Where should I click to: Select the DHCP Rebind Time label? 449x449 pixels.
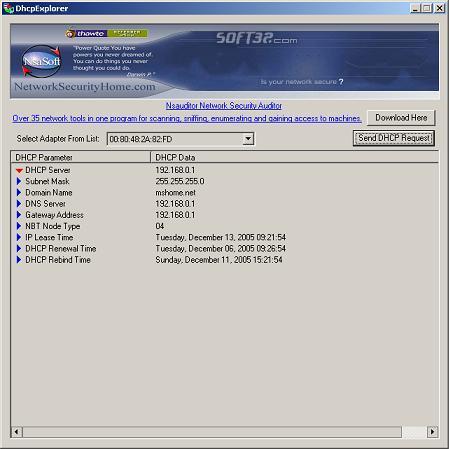58,260
